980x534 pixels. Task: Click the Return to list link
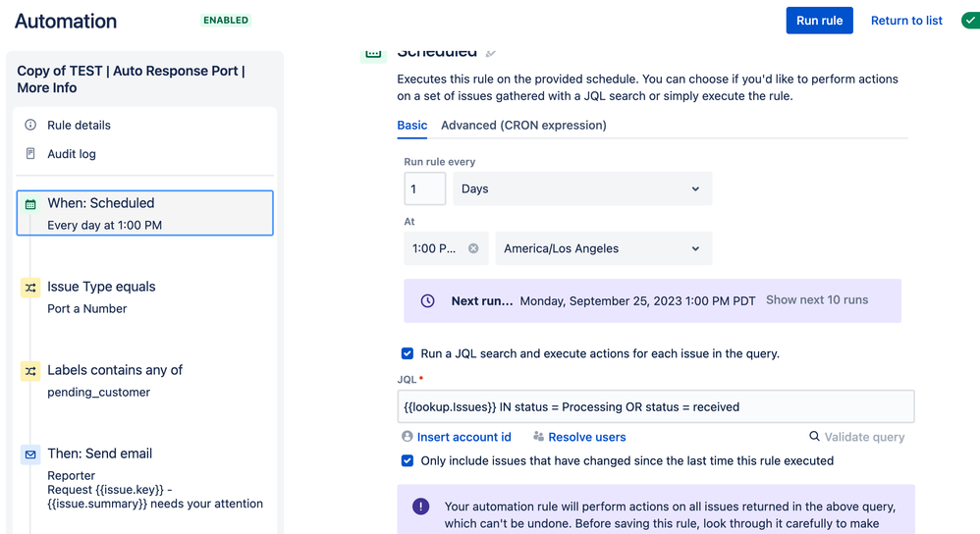click(906, 21)
